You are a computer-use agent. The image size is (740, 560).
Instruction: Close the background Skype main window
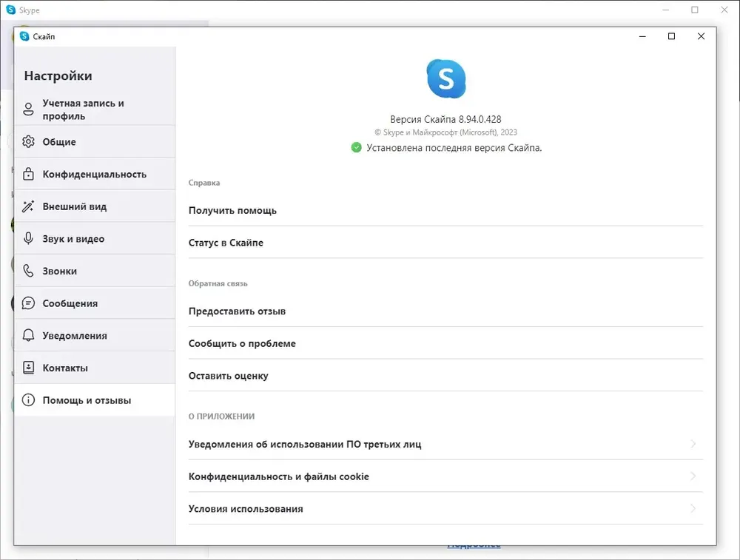tap(724, 10)
